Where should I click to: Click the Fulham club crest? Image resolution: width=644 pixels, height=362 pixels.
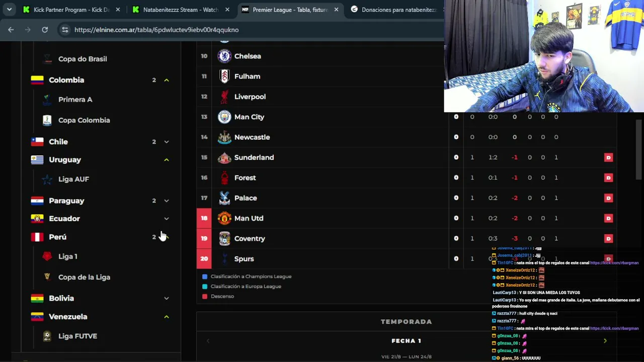coord(224,76)
